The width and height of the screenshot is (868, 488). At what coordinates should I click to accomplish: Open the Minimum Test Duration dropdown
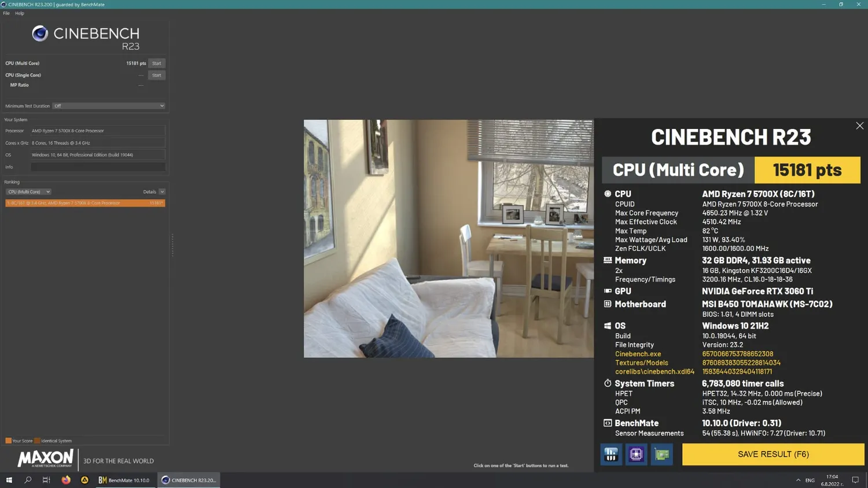[109, 106]
